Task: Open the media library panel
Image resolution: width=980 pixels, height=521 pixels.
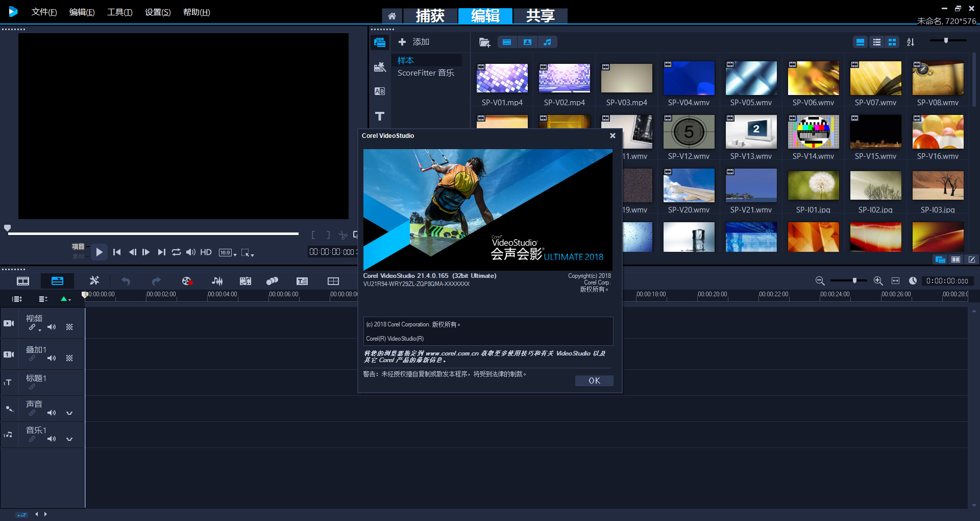Action: pyautogui.click(x=380, y=42)
